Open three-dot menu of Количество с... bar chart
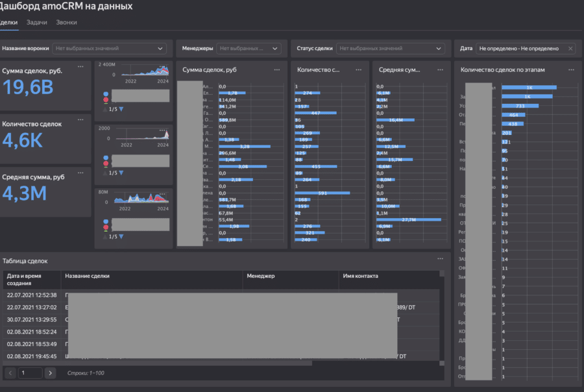 (358, 69)
